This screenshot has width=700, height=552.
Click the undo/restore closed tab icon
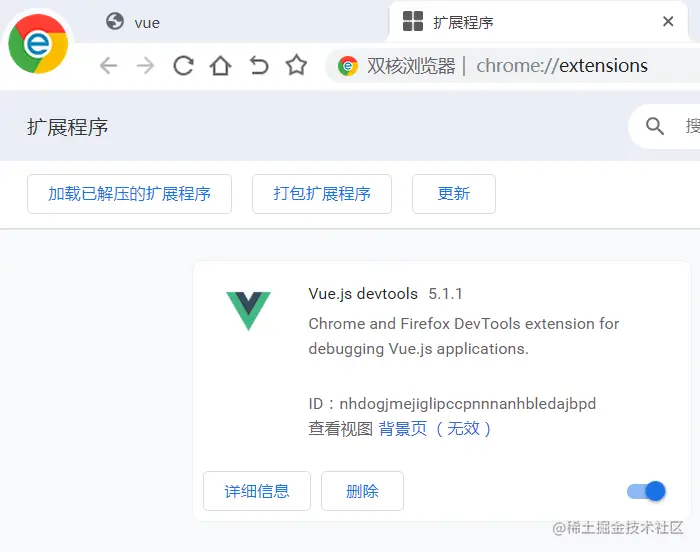coord(259,66)
